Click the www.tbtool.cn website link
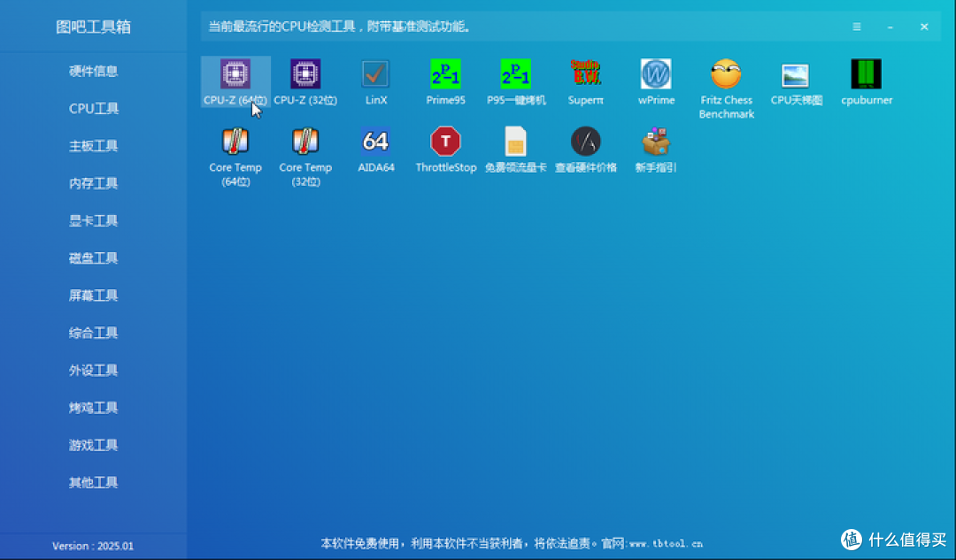956x560 pixels. (x=666, y=543)
